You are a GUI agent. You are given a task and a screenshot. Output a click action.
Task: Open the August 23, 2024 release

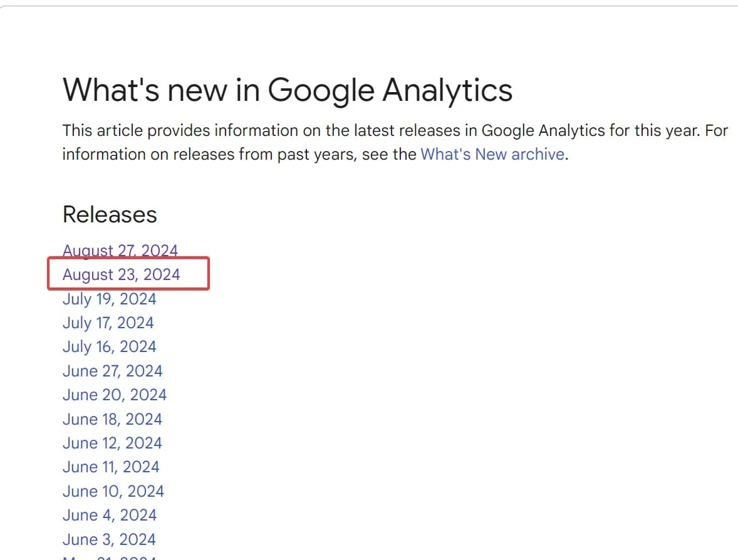(121, 274)
